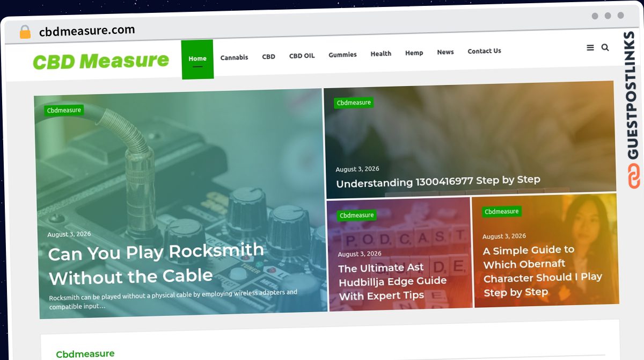This screenshot has width=644, height=360.
Task: Open the Gummies category
Action: (x=342, y=55)
